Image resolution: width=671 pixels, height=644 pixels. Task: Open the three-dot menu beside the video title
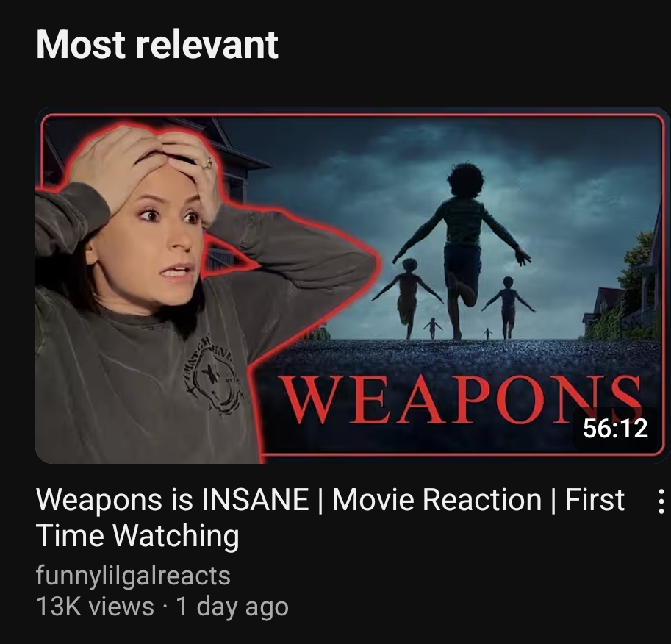pos(661,501)
